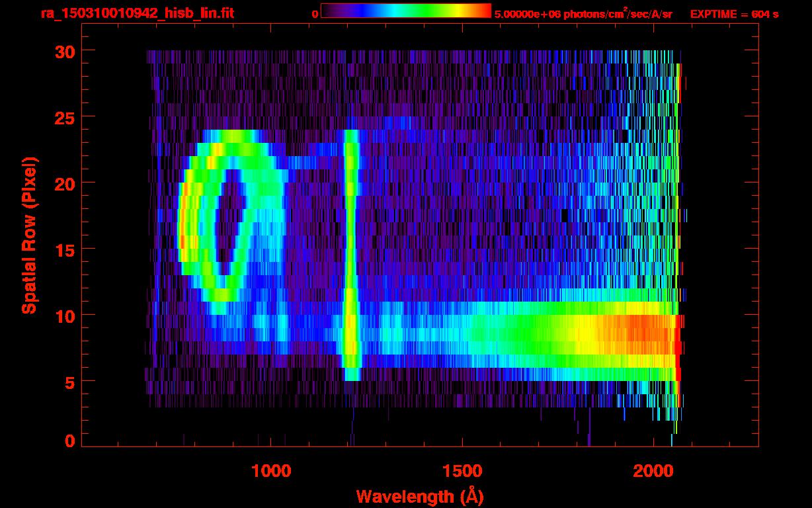Click the x-axis tick label 1500

click(x=462, y=471)
